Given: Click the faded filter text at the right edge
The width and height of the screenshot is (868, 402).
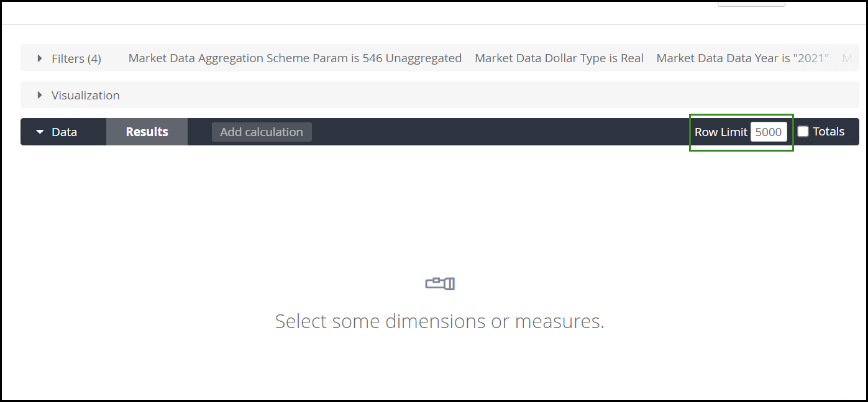Looking at the screenshot, I should coord(849,58).
